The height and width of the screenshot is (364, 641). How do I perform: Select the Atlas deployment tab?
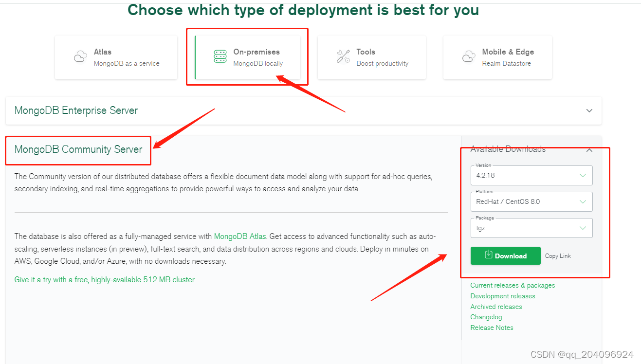(116, 57)
